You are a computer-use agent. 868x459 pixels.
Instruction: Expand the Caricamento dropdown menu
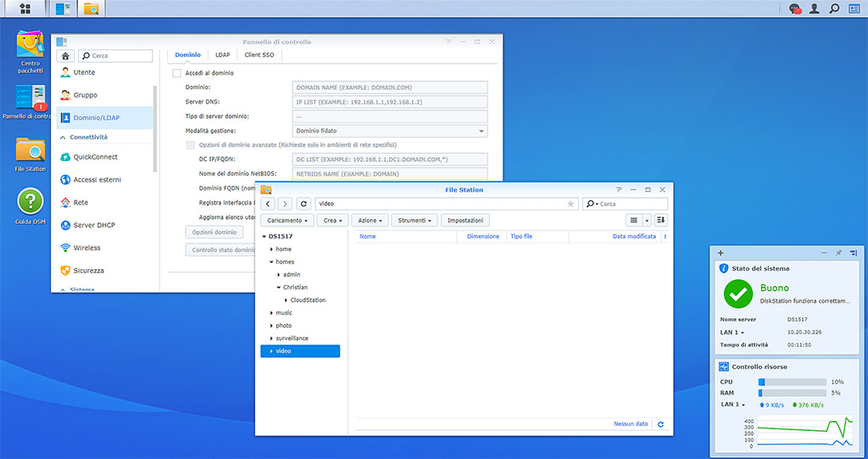(287, 221)
